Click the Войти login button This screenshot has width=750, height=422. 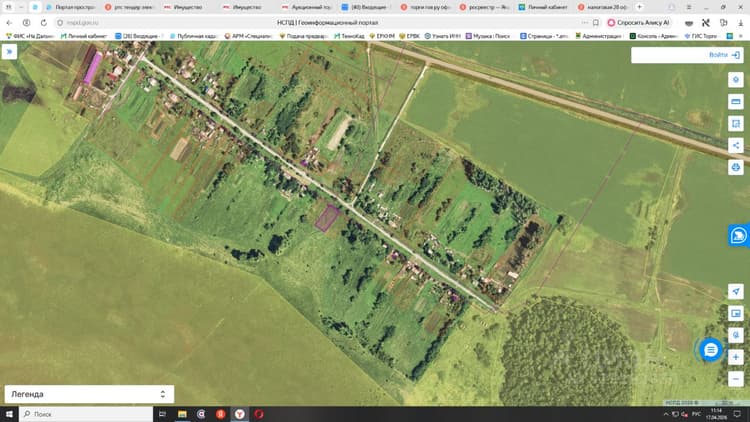point(724,55)
